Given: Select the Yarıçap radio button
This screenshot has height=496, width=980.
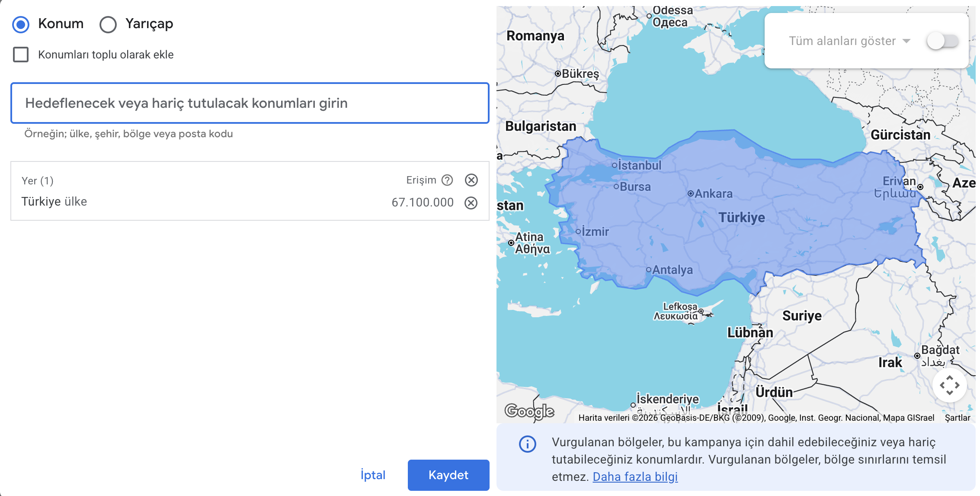Looking at the screenshot, I should click(108, 25).
